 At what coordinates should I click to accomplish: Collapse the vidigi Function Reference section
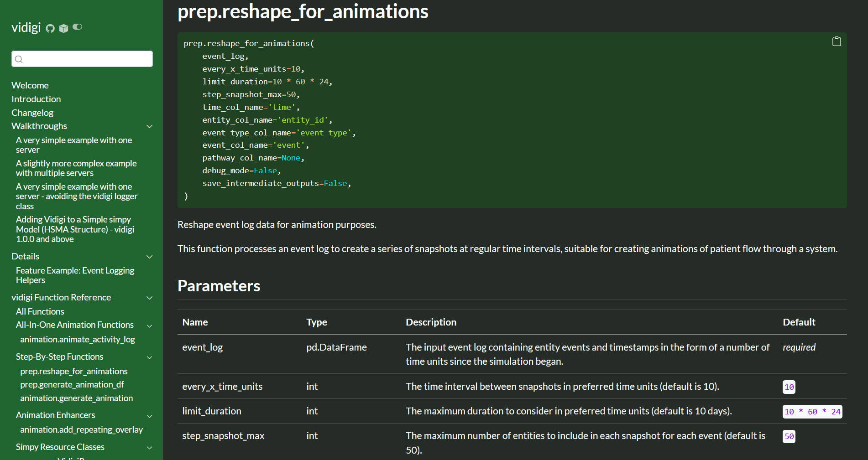[x=150, y=298]
